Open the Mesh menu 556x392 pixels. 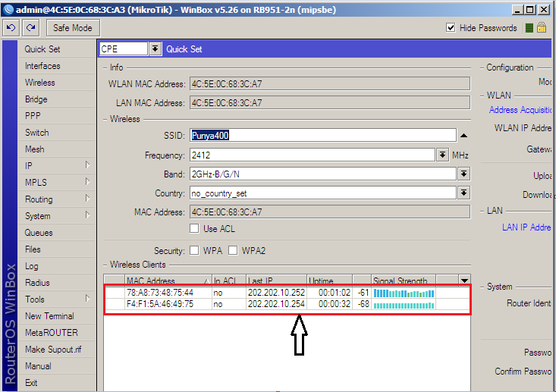coord(57,149)
